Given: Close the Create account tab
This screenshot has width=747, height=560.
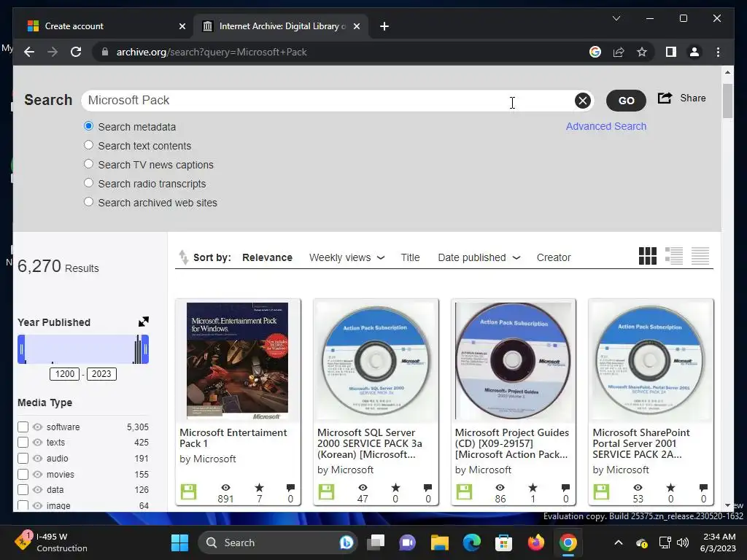Looking at the screenshot, I should 182,26.
